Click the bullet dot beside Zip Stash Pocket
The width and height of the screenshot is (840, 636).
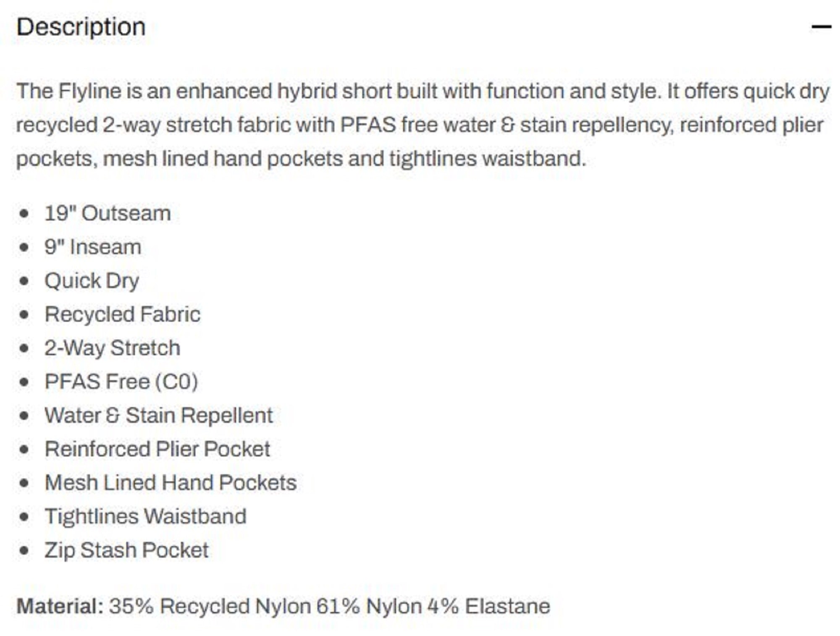[24, 550]
